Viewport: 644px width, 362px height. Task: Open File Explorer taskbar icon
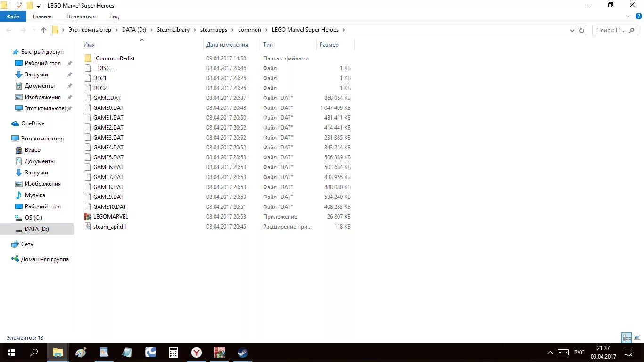tap(58, 353)
